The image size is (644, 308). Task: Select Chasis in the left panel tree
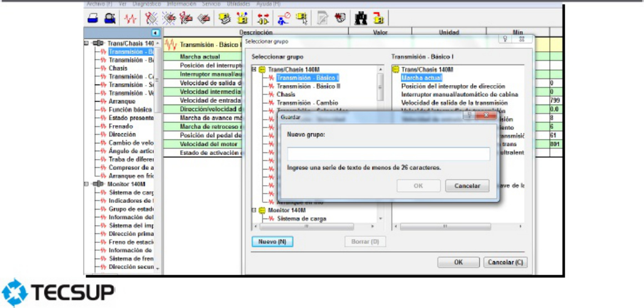pyautogui.click(x=118, y=68)
